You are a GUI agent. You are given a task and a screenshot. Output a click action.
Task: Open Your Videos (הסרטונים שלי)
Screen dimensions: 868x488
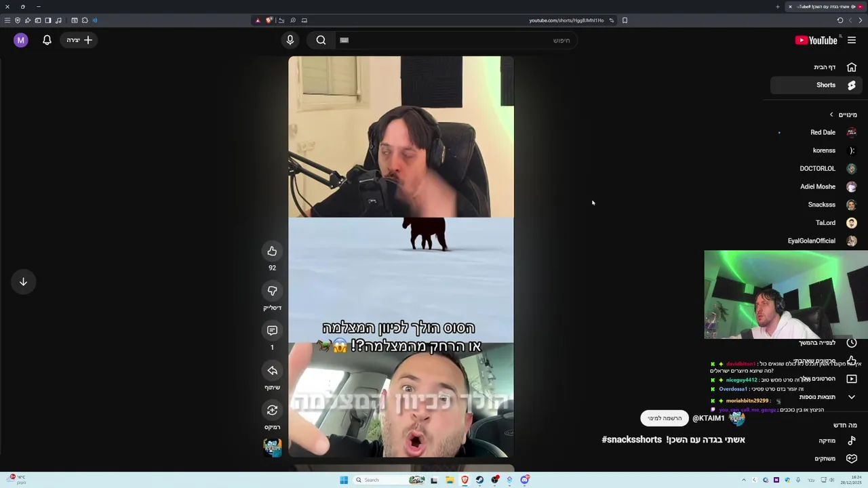pyautogui.click(x=826, y=379)
